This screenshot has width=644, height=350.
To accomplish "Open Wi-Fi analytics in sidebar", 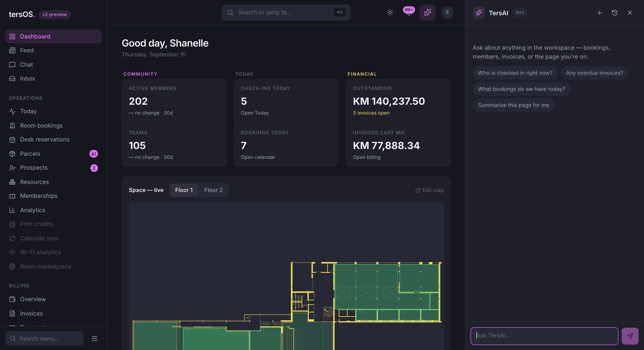I will click(x=53, y=252).
